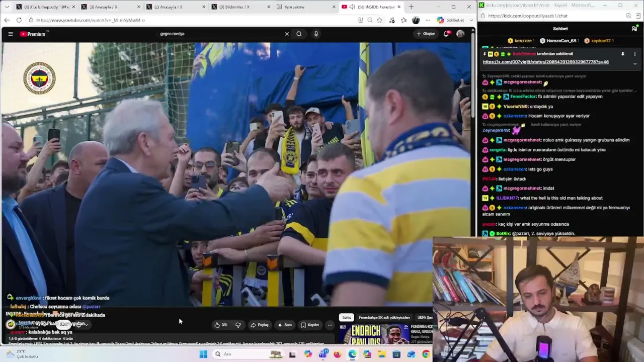The image size is (644, 362).
Task: Open the YouTube account avatar menu
Action: pos(460,34)
